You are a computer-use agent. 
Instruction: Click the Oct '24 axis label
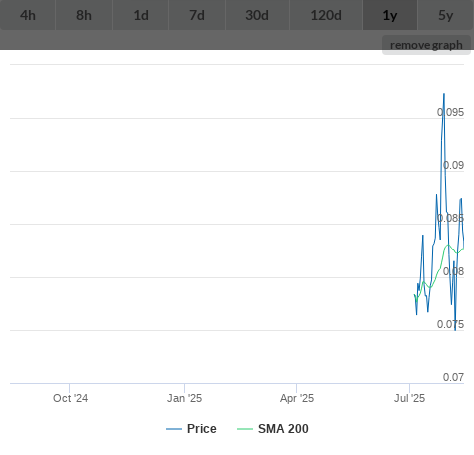point(70,398)
